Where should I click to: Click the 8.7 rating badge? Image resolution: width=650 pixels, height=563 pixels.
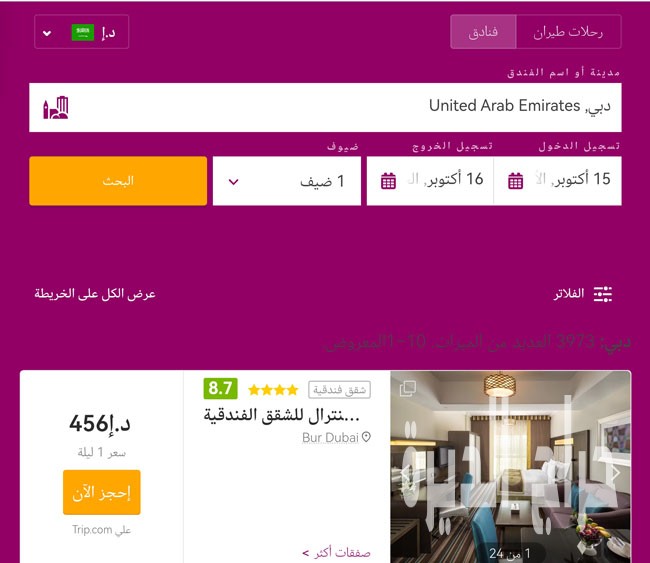pos(221,388)
